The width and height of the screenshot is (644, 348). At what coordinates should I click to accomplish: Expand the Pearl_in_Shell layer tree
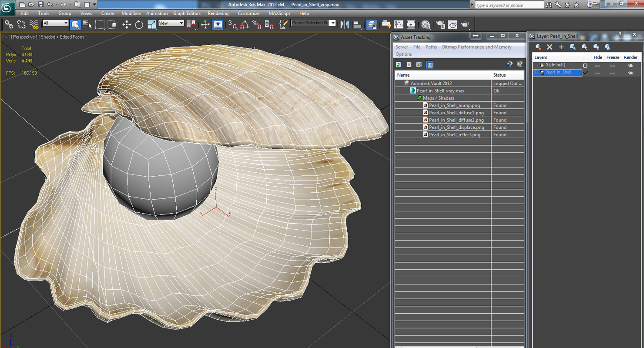(535, 72)
